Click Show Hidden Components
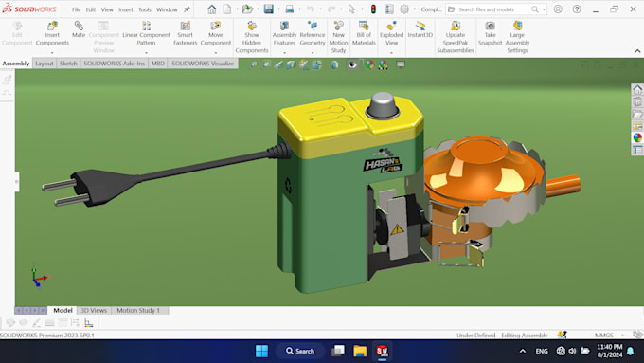The height and width of the screenshot is (363, 644). (252, 37)
